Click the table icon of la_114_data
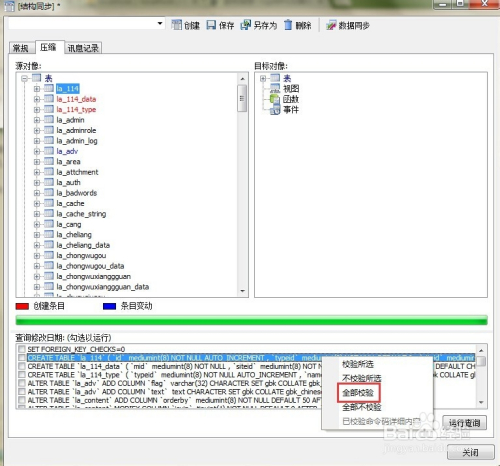The width and height of the screenshot is (500, 466). pos(49,99)
